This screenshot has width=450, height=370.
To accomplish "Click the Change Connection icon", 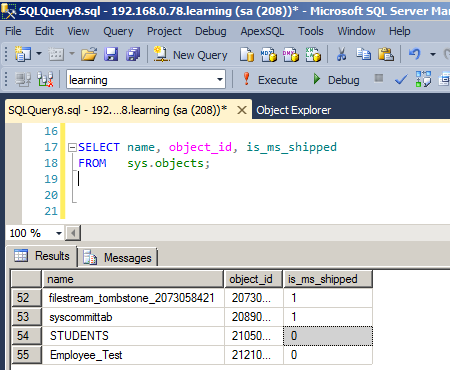I will coord(45,80).
